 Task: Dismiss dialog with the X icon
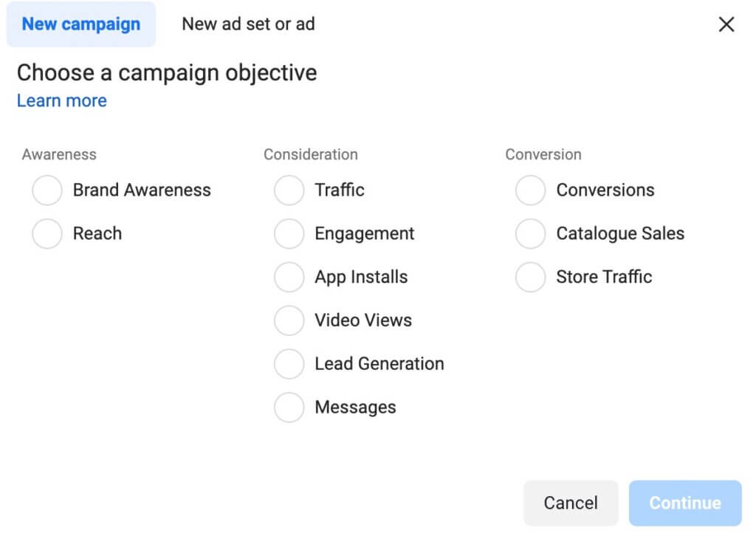pyautogui.click(x=726, y=24)
